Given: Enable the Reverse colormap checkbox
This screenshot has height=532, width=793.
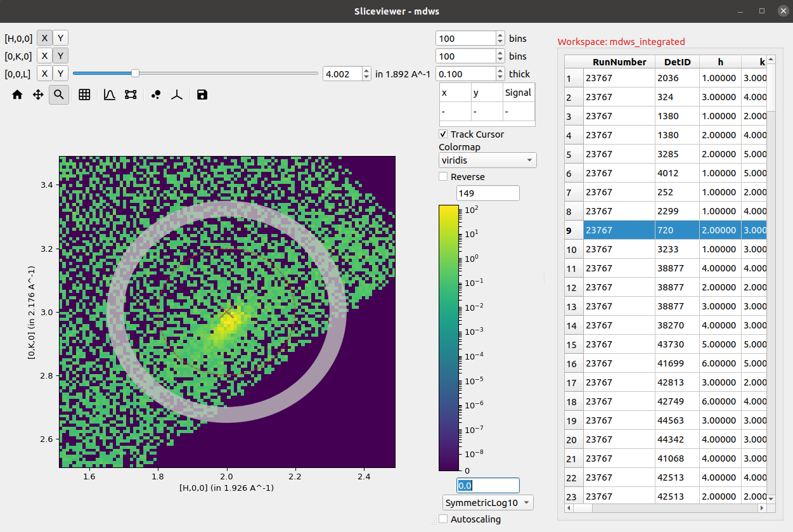Looking at the screenshot, I should 444,177.
